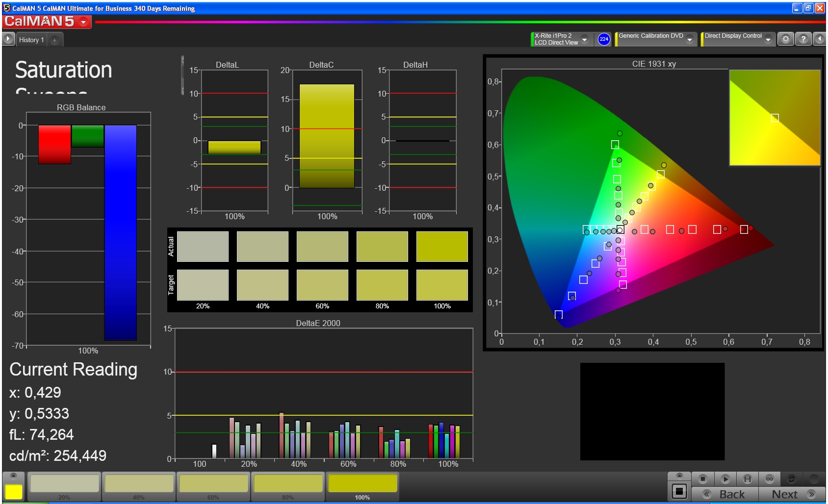Collapse the side panel with left arrow

click(x=820, y=39)
